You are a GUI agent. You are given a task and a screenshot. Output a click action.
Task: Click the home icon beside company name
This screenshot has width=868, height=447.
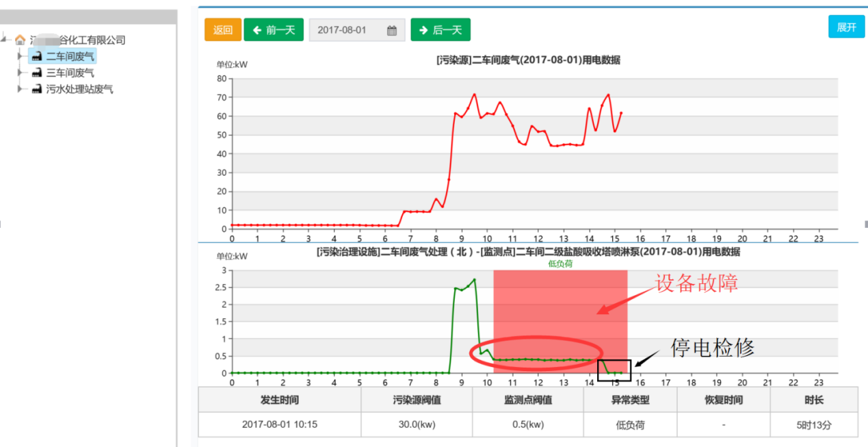point(20,40)
